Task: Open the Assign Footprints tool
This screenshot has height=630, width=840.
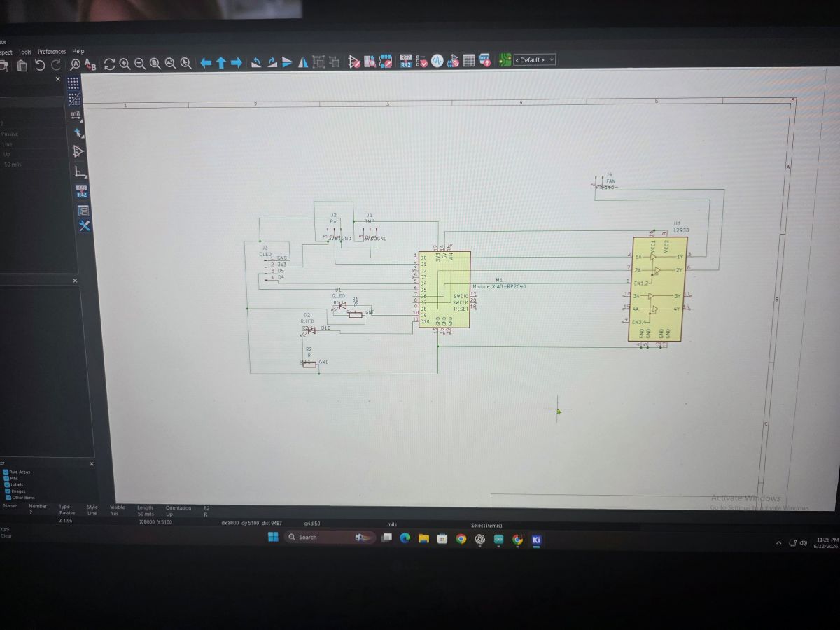Action: [x=453, y=61]
